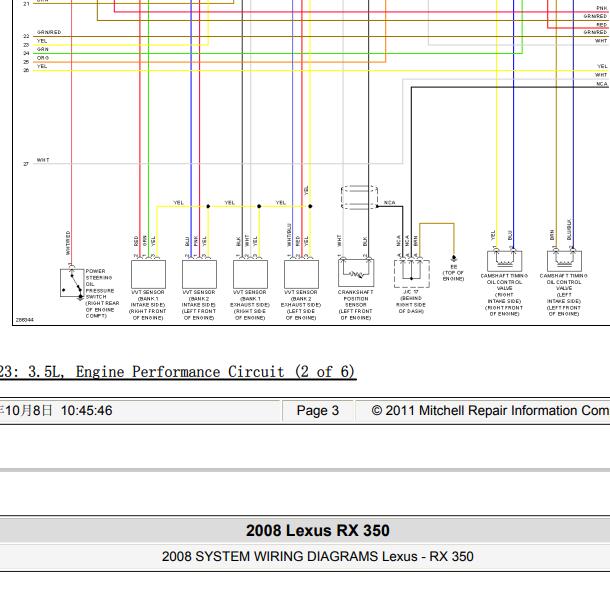Click the GRN/RED wire label at line 22
This screenshot has width=610, height=601.
[49, 32]
